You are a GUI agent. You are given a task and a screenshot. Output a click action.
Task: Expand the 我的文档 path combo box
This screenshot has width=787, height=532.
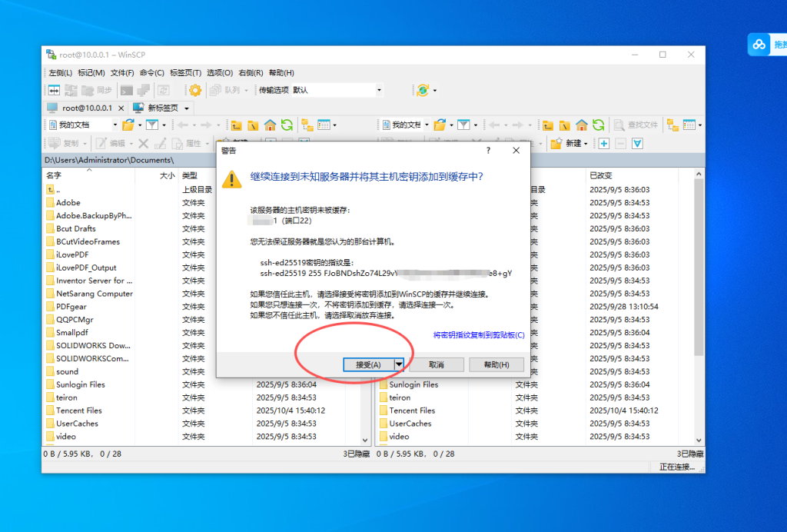(115, 125)
